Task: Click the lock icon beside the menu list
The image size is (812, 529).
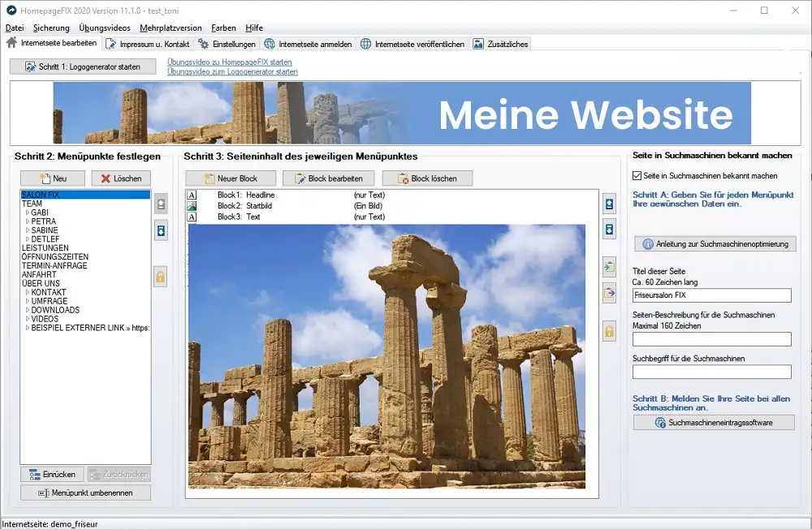Action: tap(161, 277)
